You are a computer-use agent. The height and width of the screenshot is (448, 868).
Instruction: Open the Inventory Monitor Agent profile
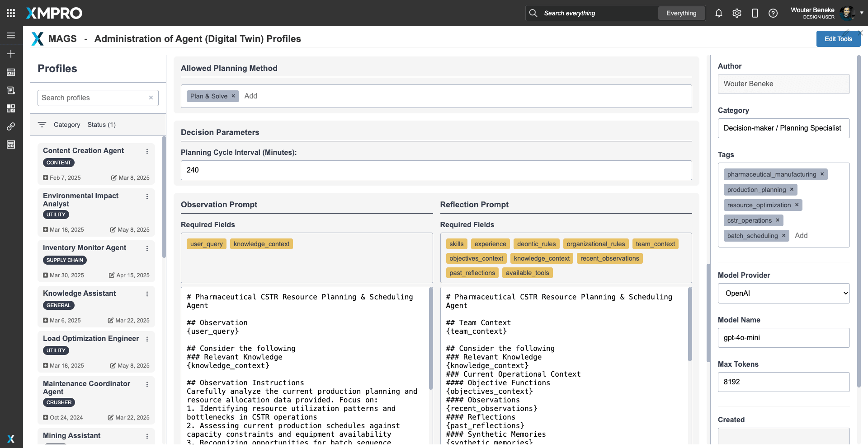[x=85, y=247]
